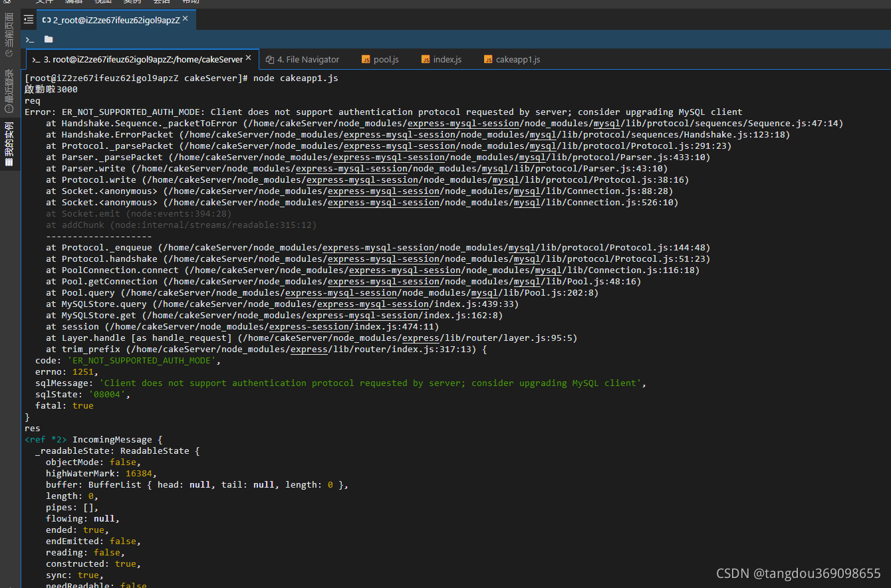Image resolution: width=891 pixels, height=588 pixels.
Task: Click the 'fatal: true' line
Action: click(64, 406)
